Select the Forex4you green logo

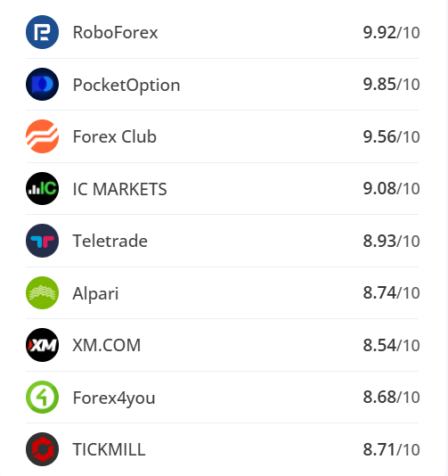pos(42,397)
